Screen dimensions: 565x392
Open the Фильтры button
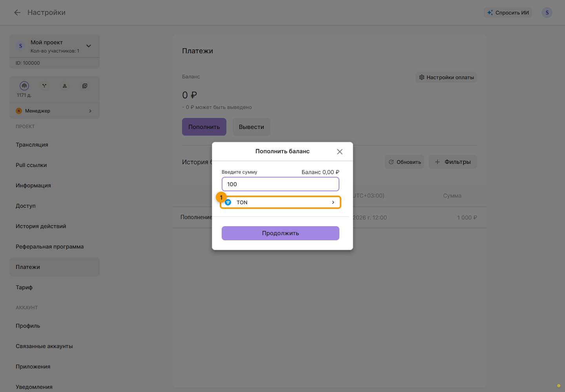pyautogui.click(x=453, y=162)
